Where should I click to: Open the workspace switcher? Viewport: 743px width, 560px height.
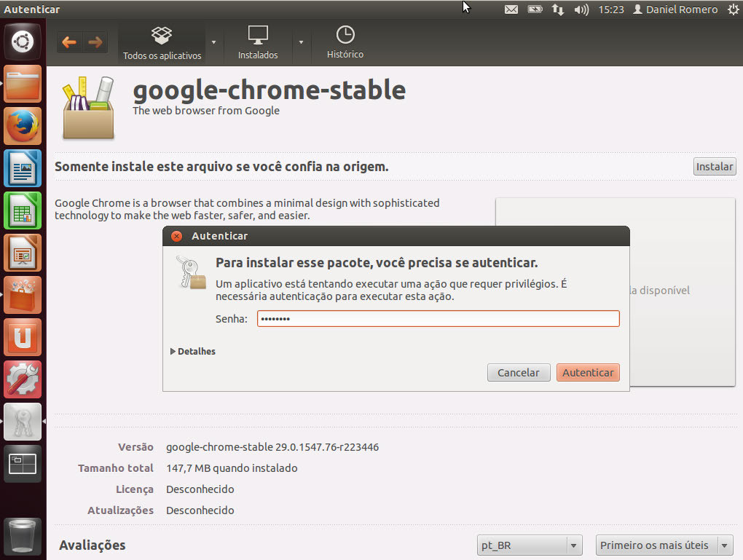click(x=23, y=464)
